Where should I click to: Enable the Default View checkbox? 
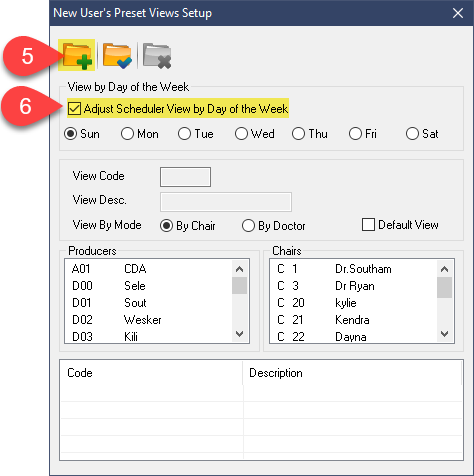pos(368,225)
